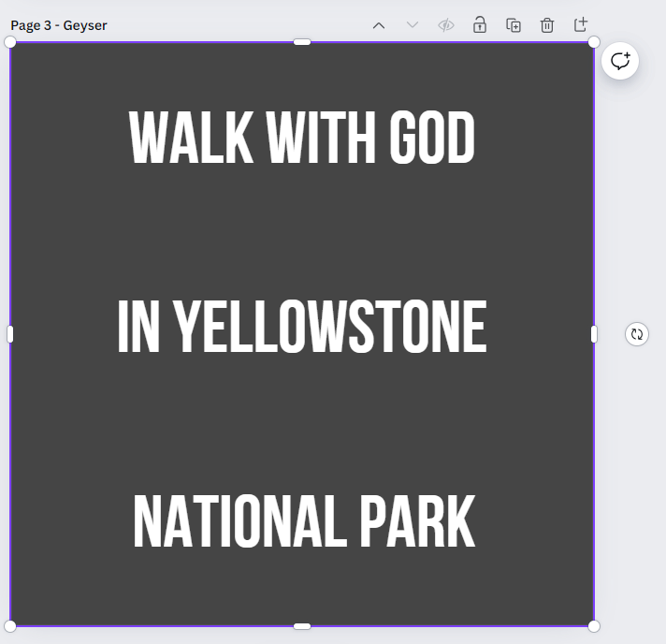Rename the page title 'Page 3 - Geyser'
The height and width of the screenshot is (644, 666).
59,25
